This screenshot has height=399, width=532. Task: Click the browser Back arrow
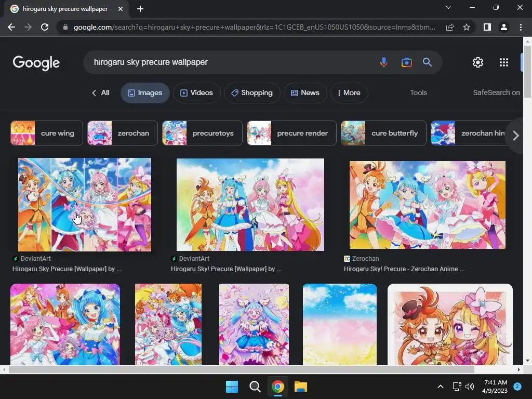tap(11, 27)
